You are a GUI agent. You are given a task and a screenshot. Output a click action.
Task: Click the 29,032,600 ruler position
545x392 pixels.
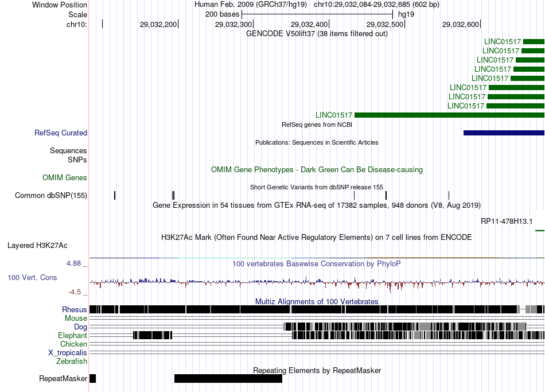tap(461, 24)
